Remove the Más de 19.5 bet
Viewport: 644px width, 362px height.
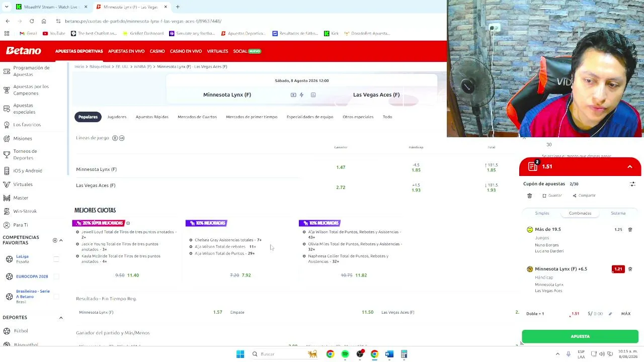630,229
